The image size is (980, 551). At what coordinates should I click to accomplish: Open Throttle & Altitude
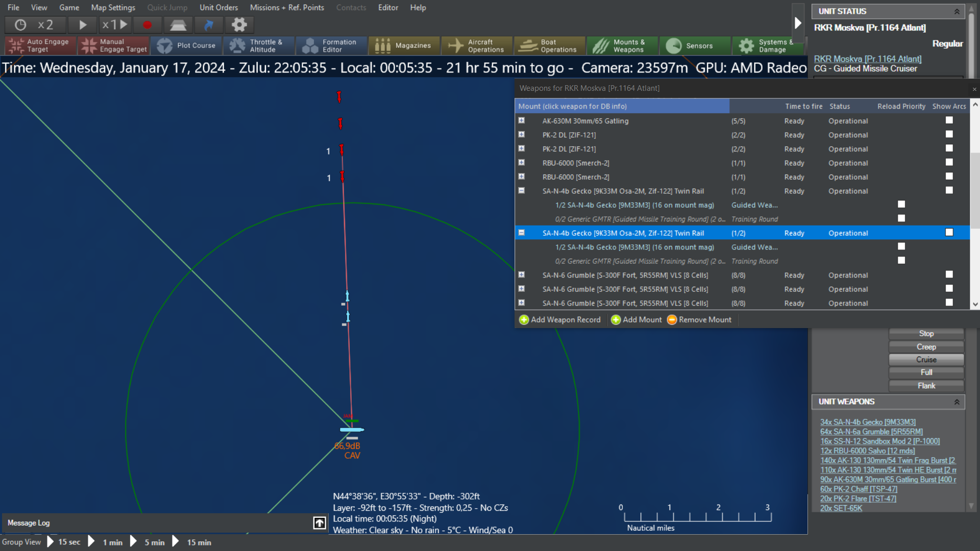(259, 45)
